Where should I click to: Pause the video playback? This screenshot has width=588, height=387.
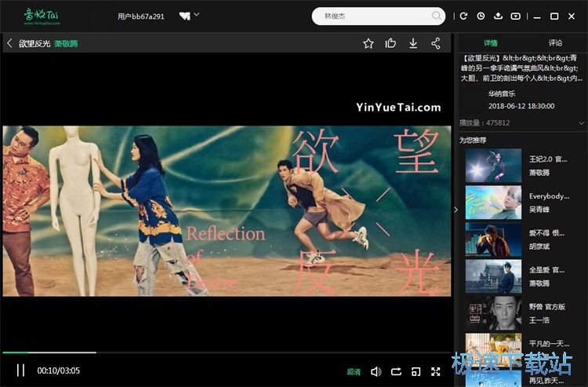20,371
